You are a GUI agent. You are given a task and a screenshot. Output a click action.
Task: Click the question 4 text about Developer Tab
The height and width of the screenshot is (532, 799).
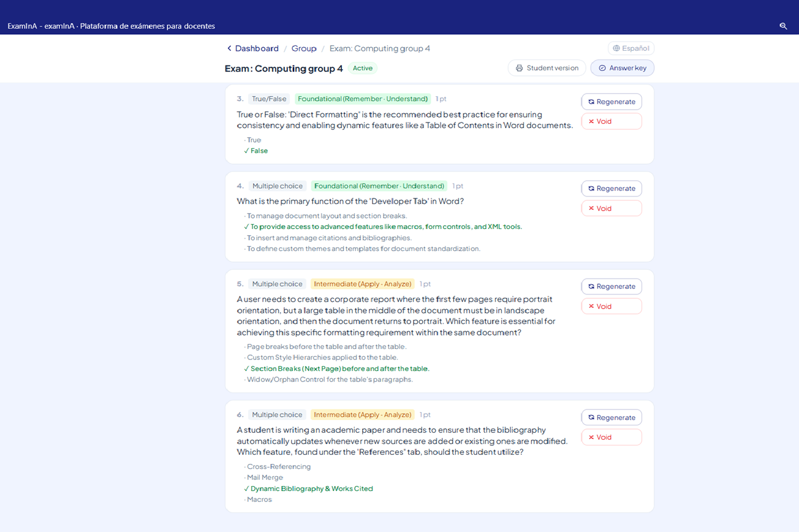tap(350, 201)
